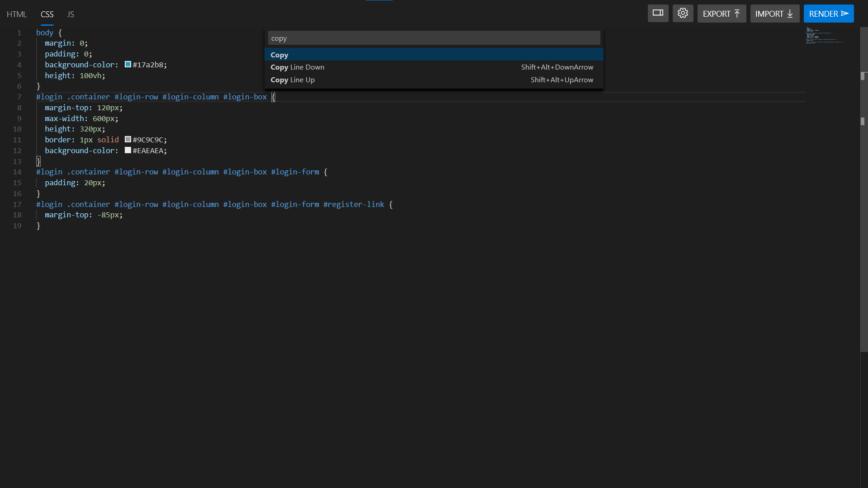Click line number 7 in gutter

point(19,97)
